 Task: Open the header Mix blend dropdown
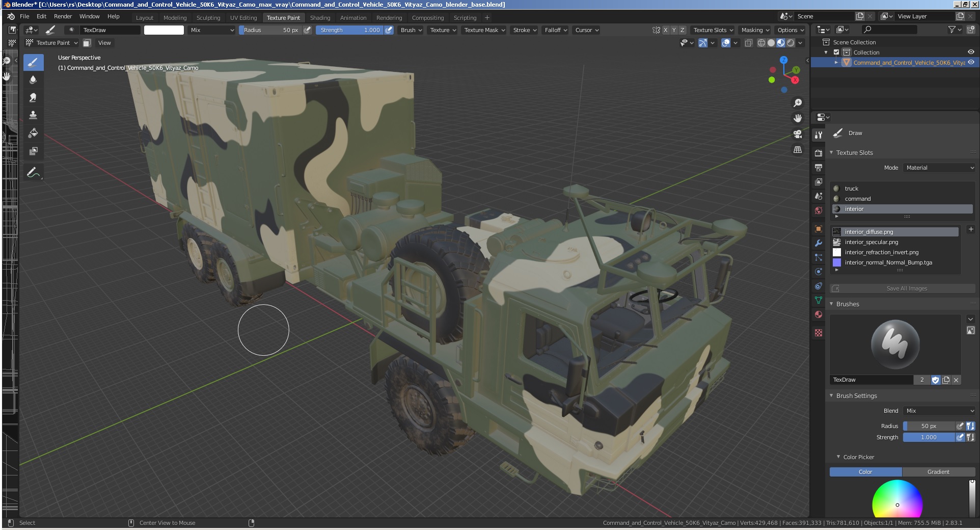point(212,30)
